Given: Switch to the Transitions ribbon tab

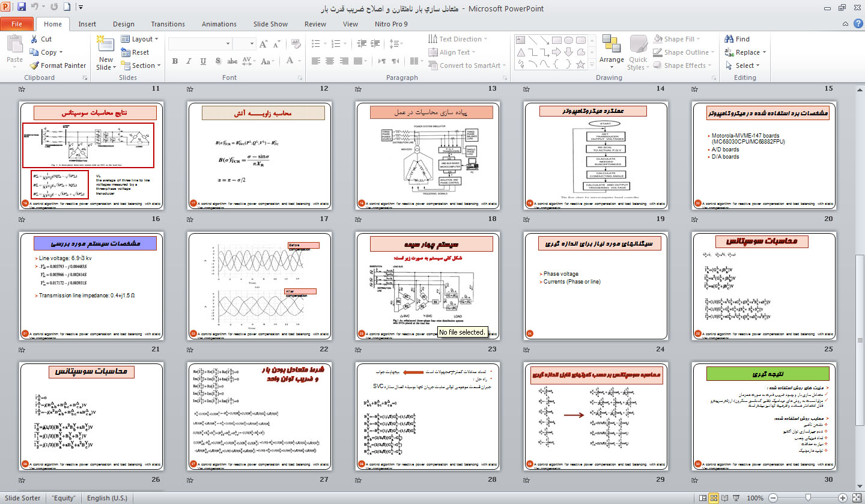Looking at the screenshot, I should point(168,24).
